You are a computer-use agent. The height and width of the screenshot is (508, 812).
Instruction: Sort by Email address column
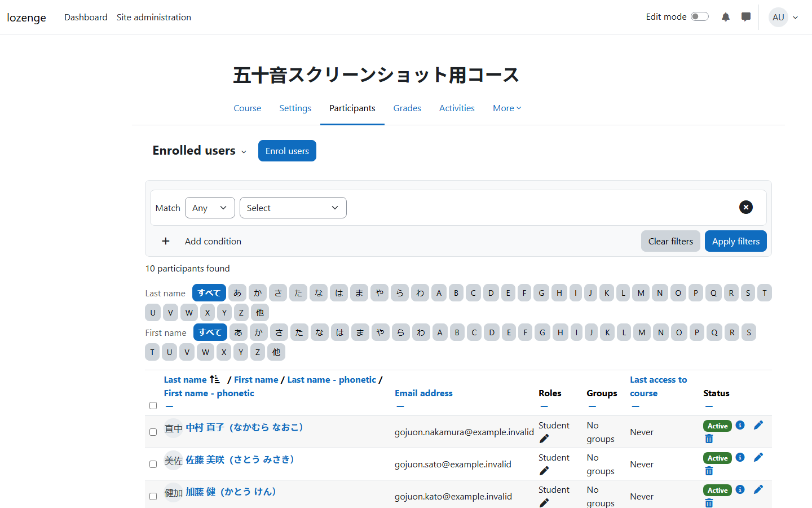point(423,393)
